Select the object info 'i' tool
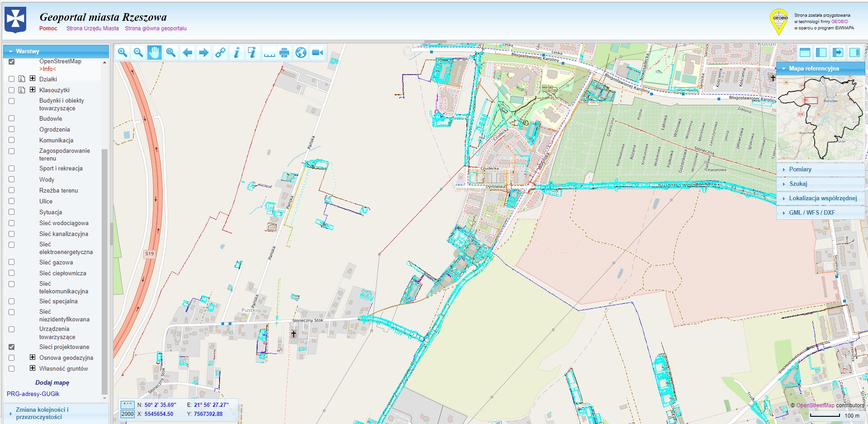This screenshot has height=424, width=868. point(236,52)
